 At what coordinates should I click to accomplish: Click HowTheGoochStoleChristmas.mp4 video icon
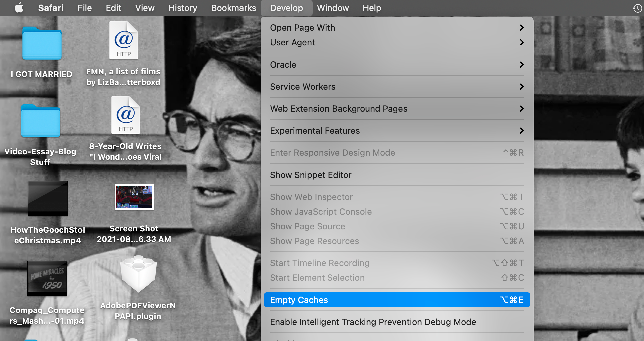48,199
